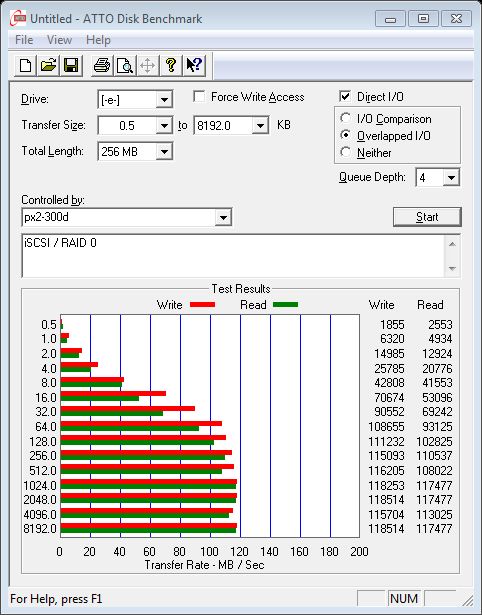Click the New document toolbar icon
The height and width of the screenshot is (615, 482).
[26, 65]
